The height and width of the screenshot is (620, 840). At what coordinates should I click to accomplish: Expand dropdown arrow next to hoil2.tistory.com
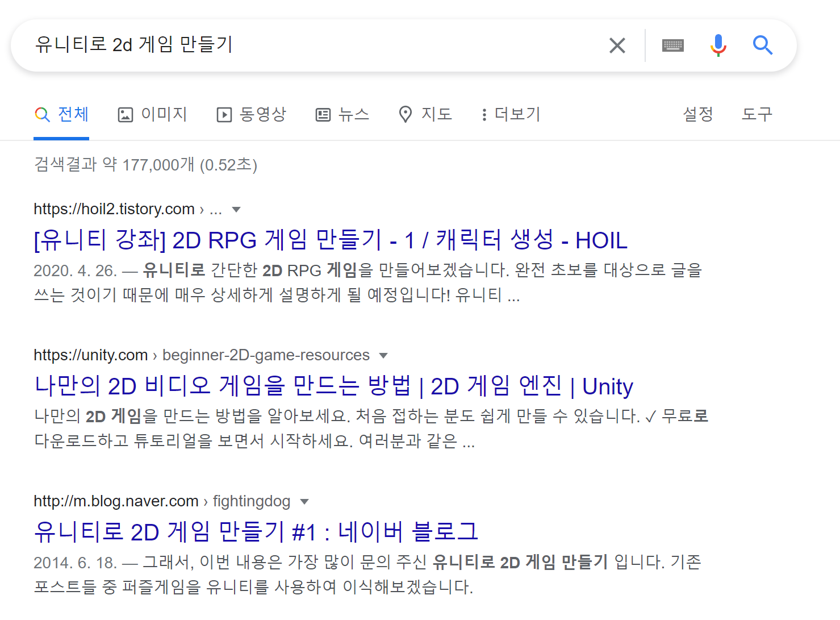tap(237, 210)
